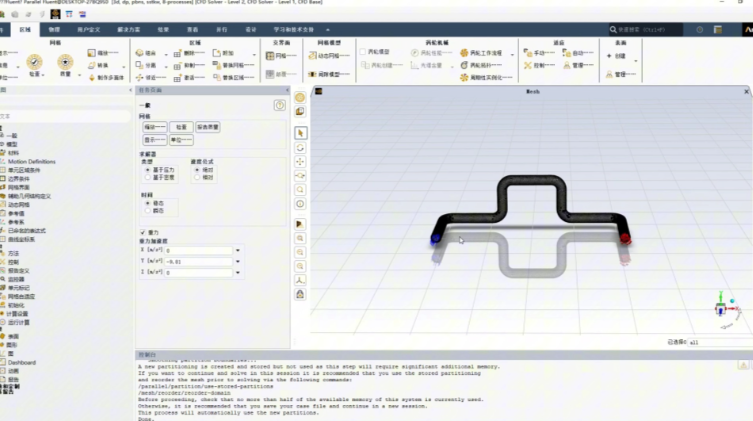Click the gravity Z acceleration input field

point(197,272)
